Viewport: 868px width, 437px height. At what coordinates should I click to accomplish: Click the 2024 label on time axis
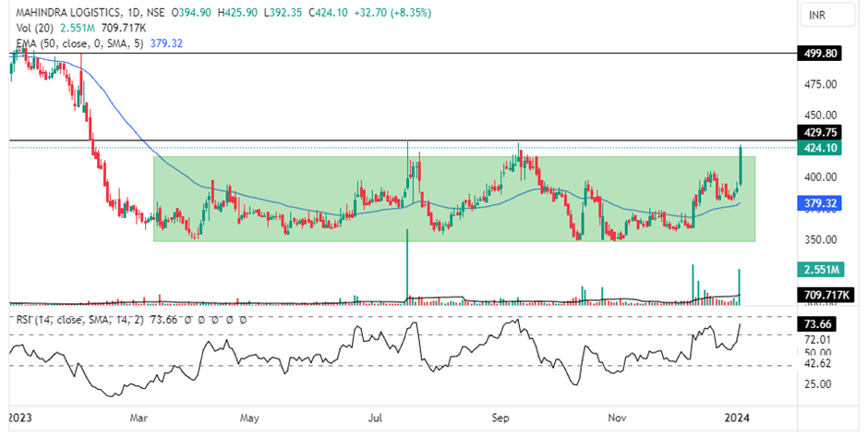(737, 417)
